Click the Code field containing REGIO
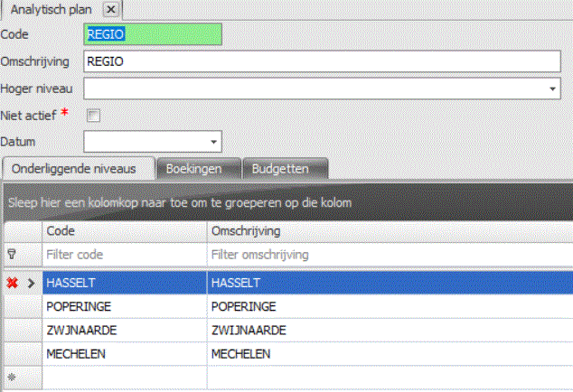The height and width of the screenshot is (392, 573). click(152, 34)
